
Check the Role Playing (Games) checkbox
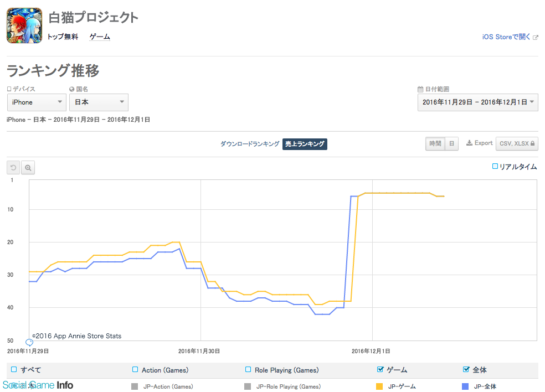pos(248,369)
